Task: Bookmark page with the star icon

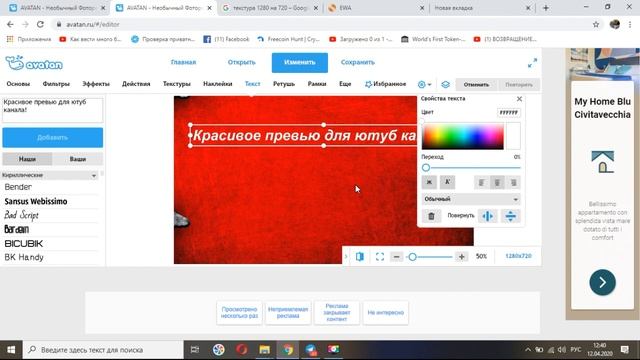Action: pos(596,24)
